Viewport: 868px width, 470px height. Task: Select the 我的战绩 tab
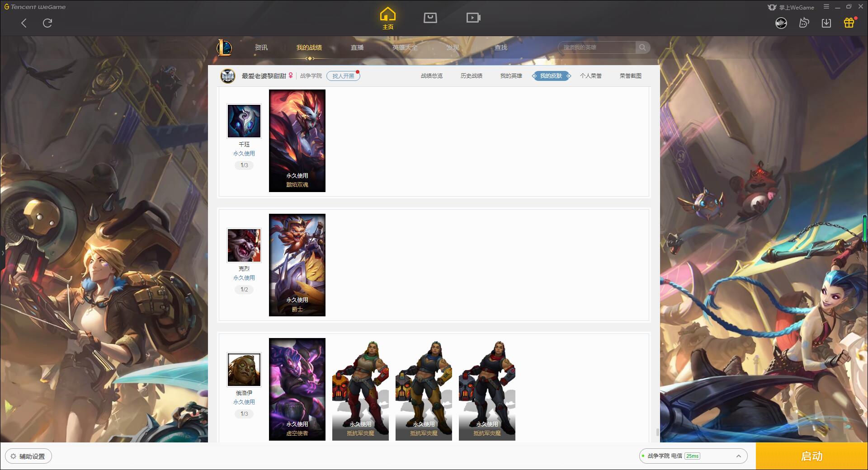(309, 47)
